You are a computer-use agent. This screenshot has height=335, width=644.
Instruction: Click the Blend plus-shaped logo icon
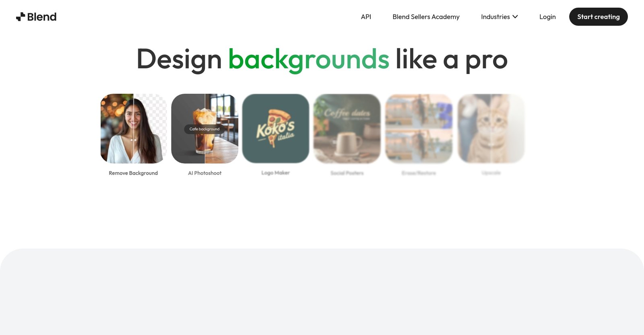point(21,16)
